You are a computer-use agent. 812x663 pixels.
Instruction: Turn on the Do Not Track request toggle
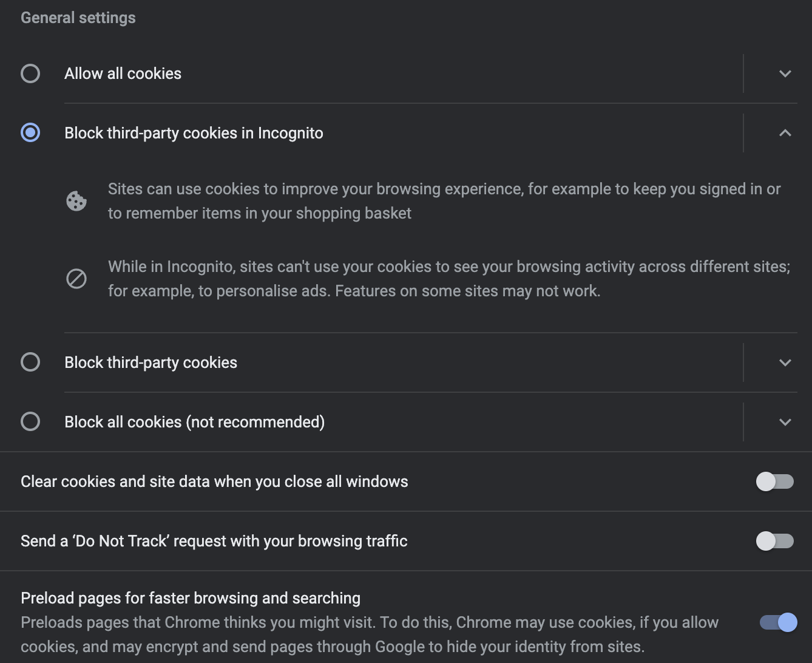[775, 541]
